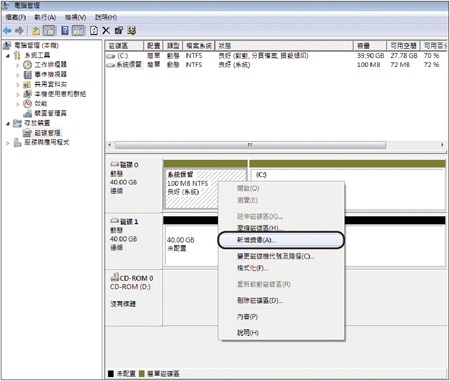Expand the 服務與應用程式 node
This screenshot has width=450, height=381.
coord(8,143)
